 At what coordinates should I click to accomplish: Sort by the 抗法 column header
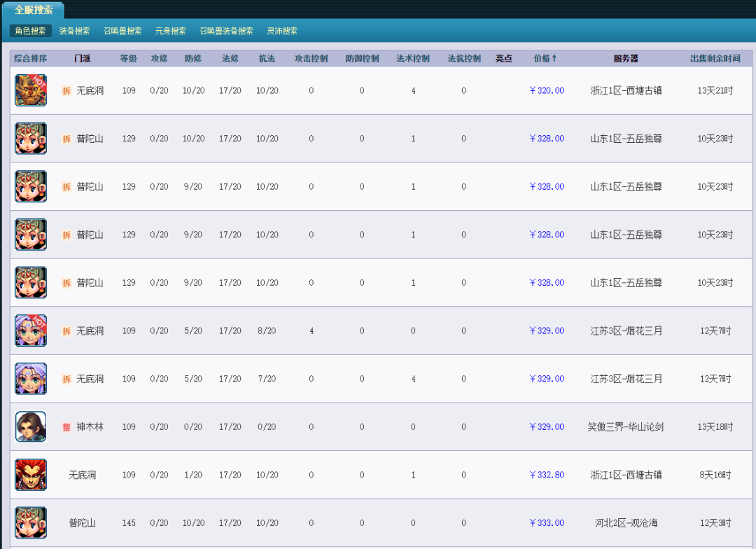pos(267,58)
